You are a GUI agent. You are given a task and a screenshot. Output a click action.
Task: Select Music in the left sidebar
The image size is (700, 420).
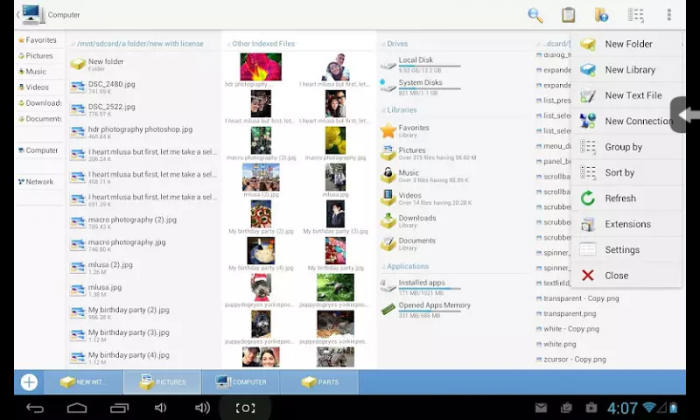click(36, 72)
